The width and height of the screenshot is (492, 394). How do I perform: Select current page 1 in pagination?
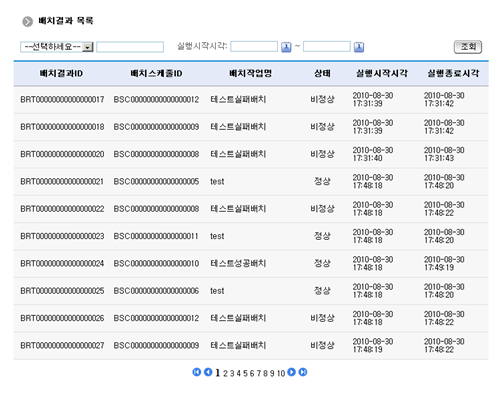[217, 373]
